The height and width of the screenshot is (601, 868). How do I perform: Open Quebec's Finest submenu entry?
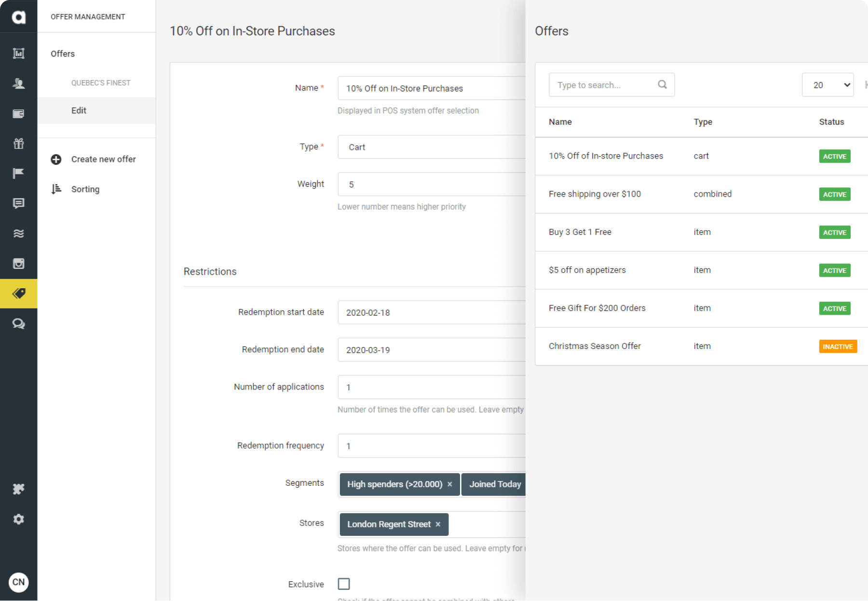tap(101, 83)
